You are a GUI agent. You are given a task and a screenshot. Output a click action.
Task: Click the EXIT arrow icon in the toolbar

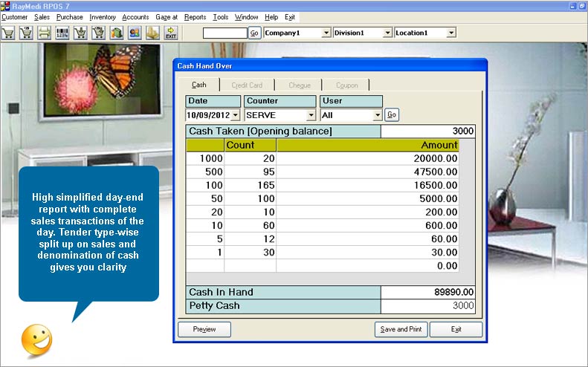(x=170, y=33)
